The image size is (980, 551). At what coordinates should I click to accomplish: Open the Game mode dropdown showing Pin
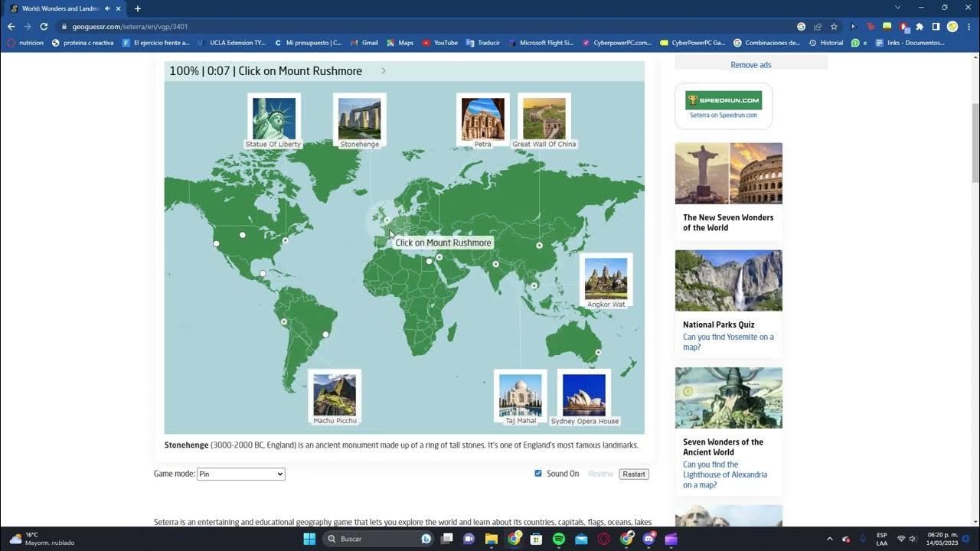coord(240,474)
